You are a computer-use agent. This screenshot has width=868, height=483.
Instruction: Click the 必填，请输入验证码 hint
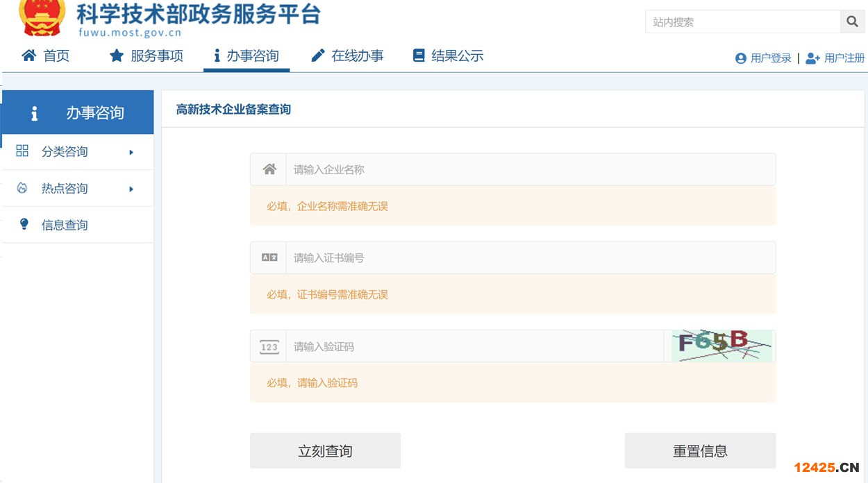[312, 382]
